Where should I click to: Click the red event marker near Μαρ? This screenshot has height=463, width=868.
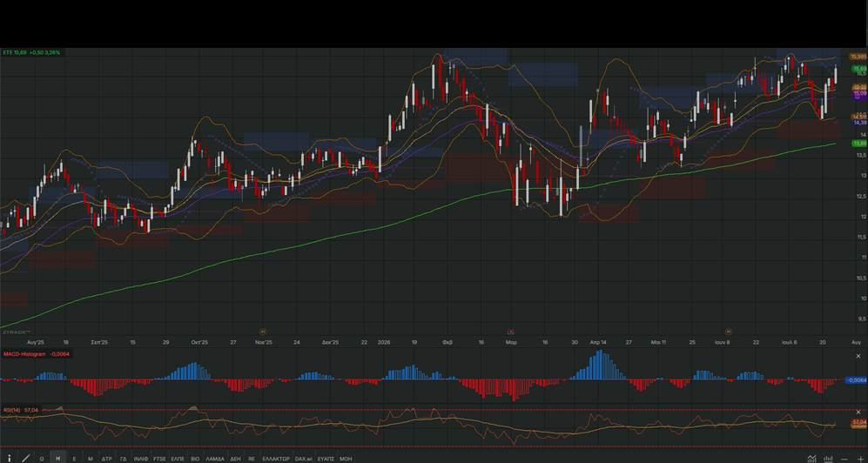(510, 332)
